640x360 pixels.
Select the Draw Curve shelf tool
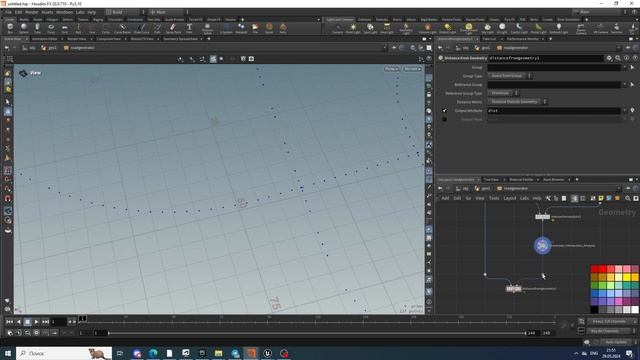141,28
